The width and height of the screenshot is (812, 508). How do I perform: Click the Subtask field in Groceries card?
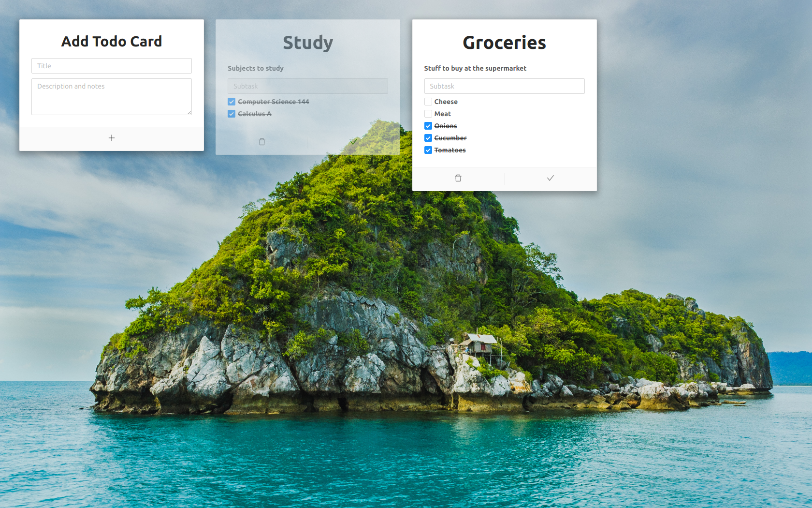click(x=504, y=86)
